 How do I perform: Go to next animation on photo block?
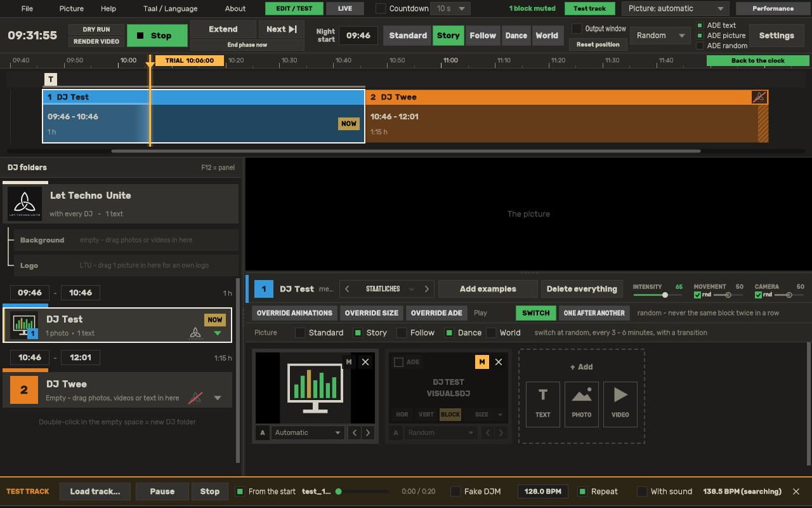tap(368, 432)
